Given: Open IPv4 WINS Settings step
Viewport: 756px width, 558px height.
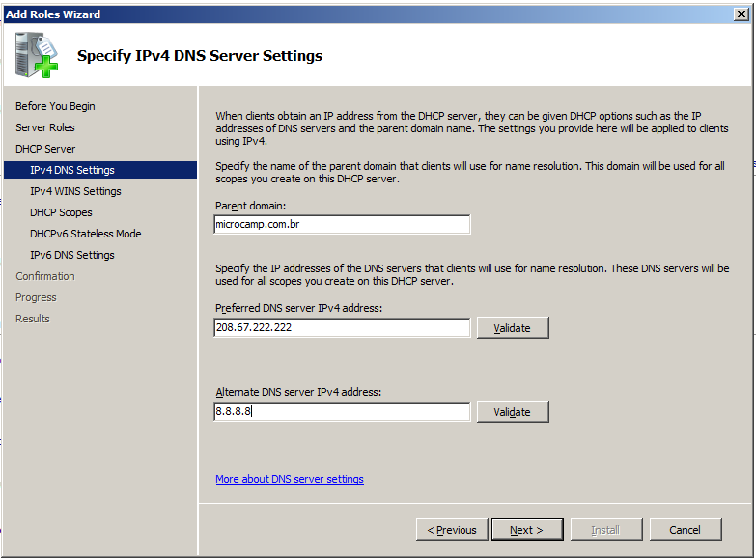Looking at the screenshot, I should [75, 191].
